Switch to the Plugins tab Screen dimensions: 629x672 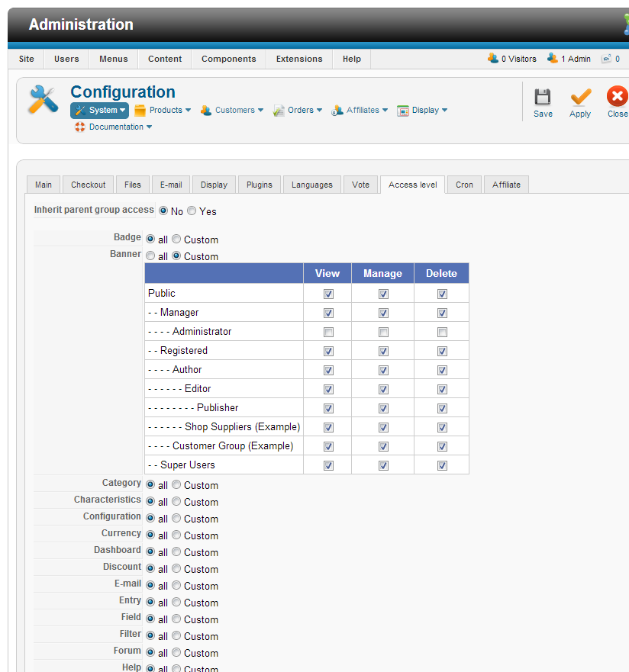[259, 185]
